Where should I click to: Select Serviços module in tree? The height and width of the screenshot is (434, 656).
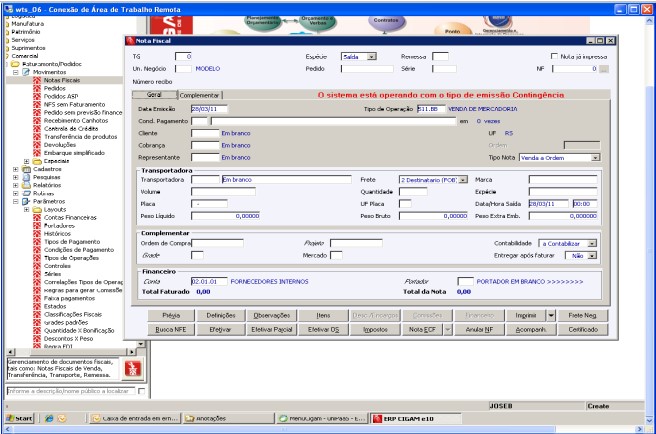pyautogui.click(x=23, y=40)
